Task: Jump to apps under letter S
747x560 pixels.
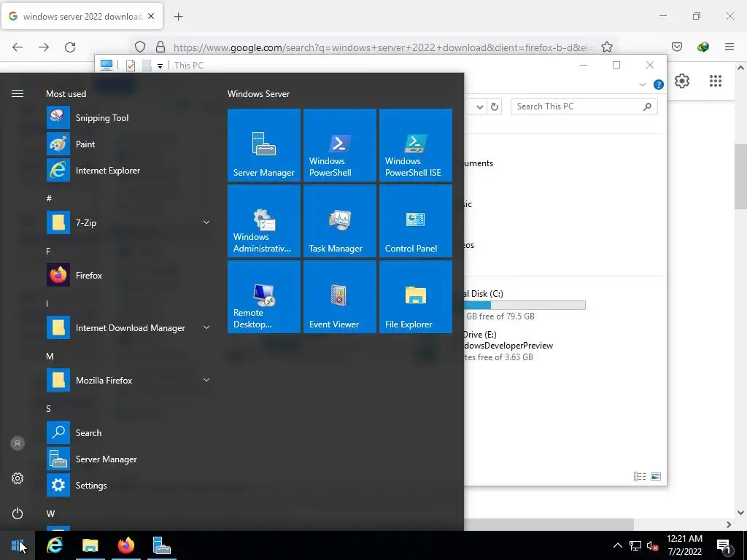Action: coord(48,408)
